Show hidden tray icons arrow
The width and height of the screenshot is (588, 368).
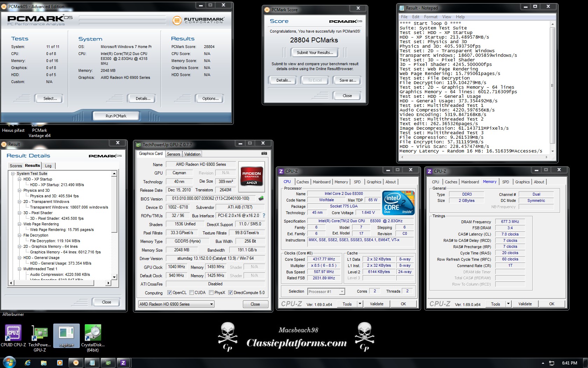pos(543,363)
